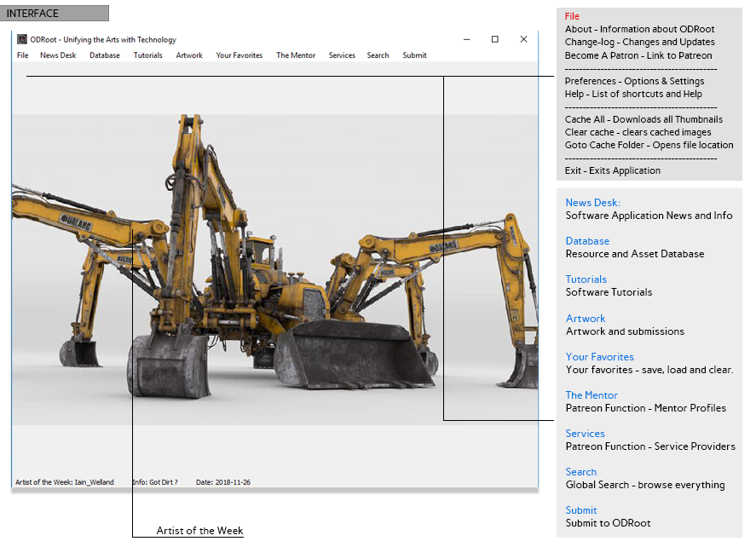
Task: Minimize the ODRoot window
Action: tap(466, 39)
